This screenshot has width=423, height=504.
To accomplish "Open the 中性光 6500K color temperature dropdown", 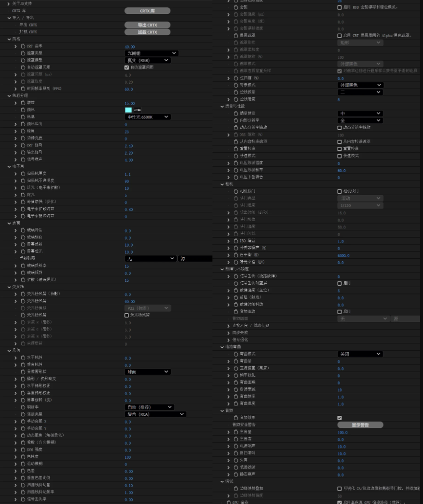I will [x=148, y=117].
